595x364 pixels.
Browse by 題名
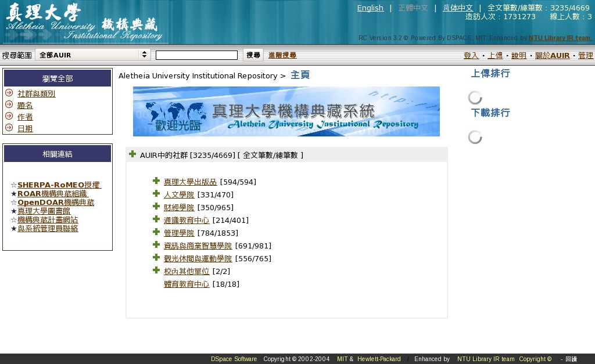[25, 106]
